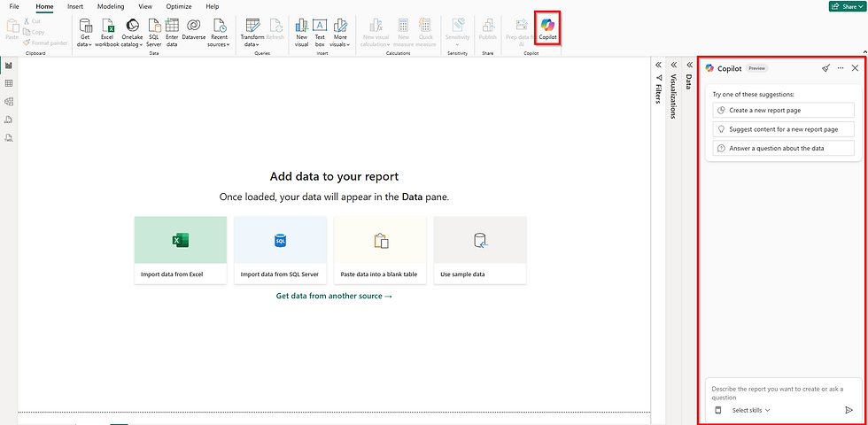This screenshot has height=425, width=868.
Task: Click Import data from SQL Server card
Action: coord(280,250)
